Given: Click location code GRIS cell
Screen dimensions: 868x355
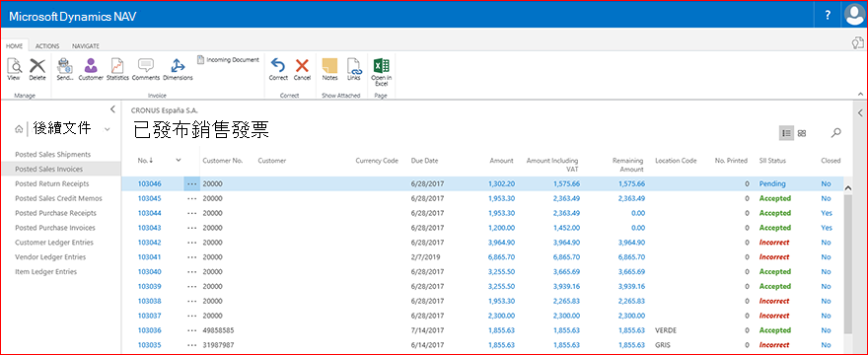Looking at the screenshot, I should [662, 345].
